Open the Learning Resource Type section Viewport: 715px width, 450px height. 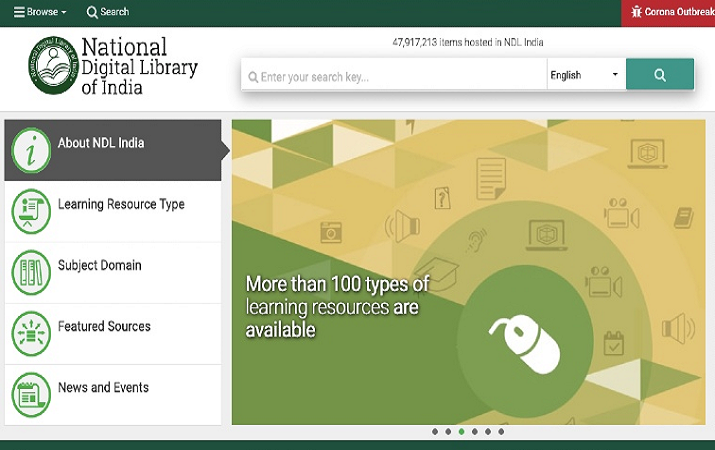point(121,204)
